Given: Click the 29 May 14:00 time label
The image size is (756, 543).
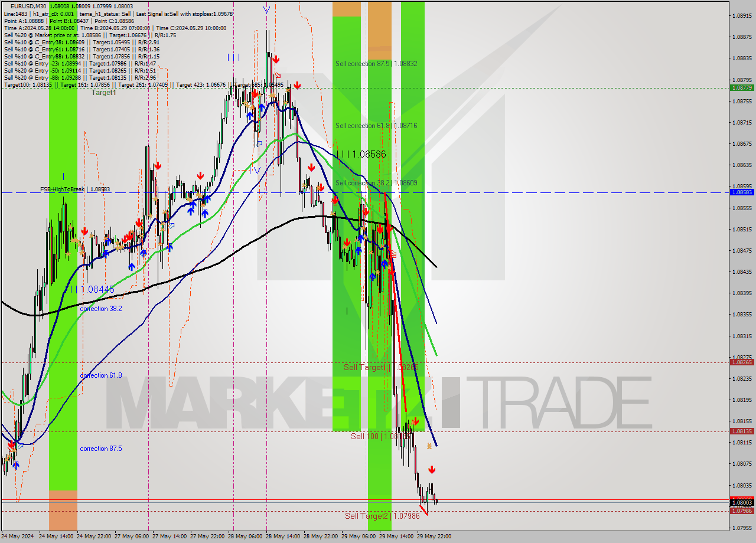Looking at the screenshot, I should click(x=396, y=537).
